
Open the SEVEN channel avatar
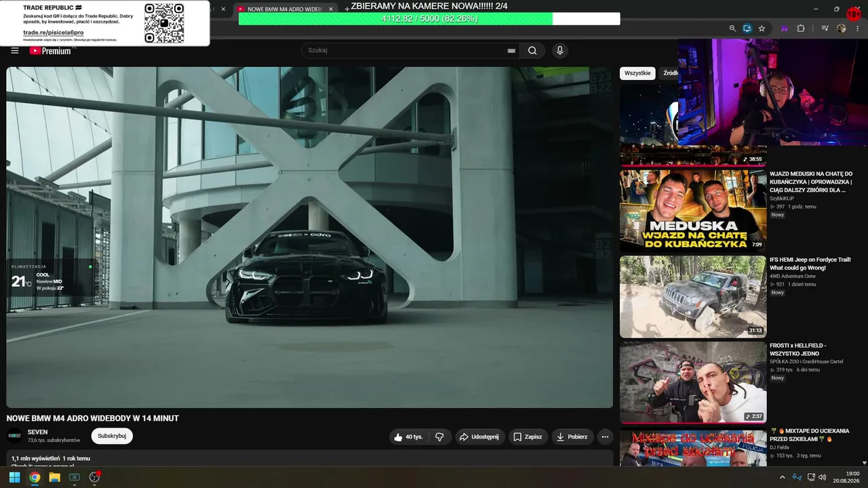14,436
